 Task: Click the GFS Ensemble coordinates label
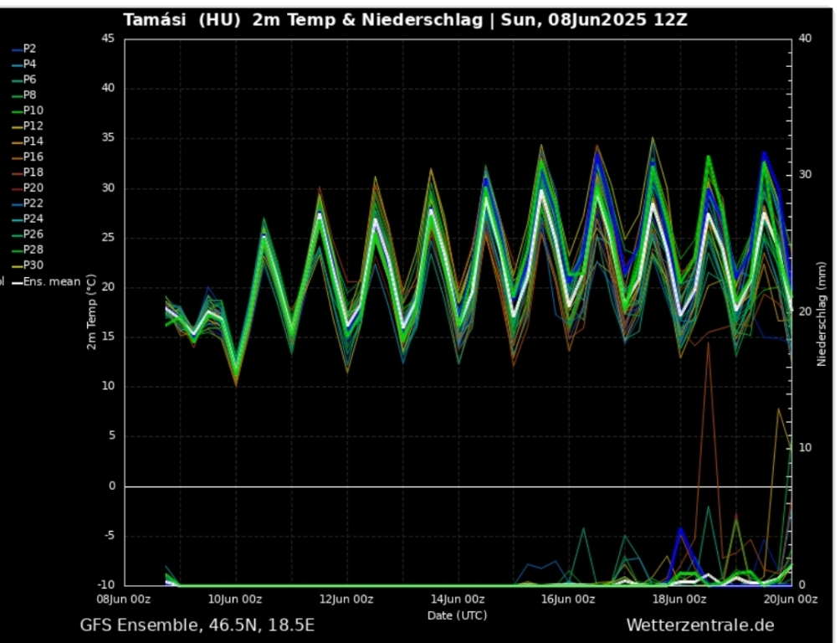point(197,625)
